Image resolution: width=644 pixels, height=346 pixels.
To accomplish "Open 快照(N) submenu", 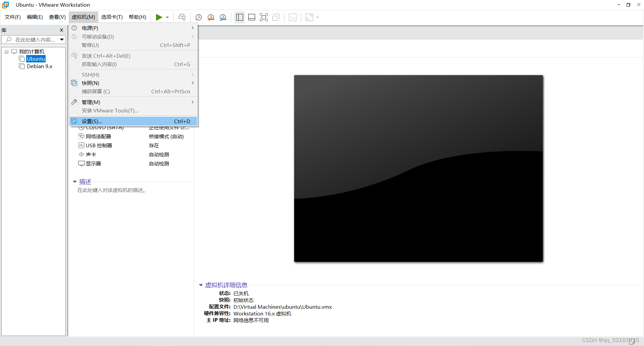I will click(133, 83).
